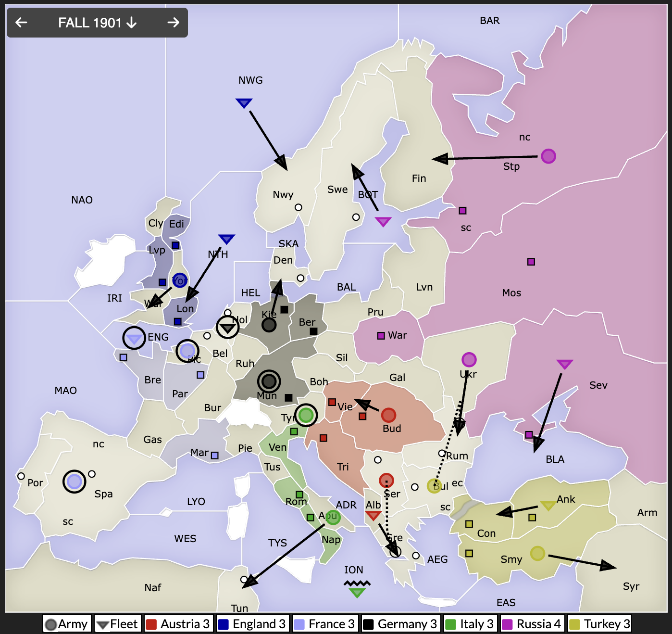
Task: Advance to the next turn with right arrow
Action: coord(174,22)
